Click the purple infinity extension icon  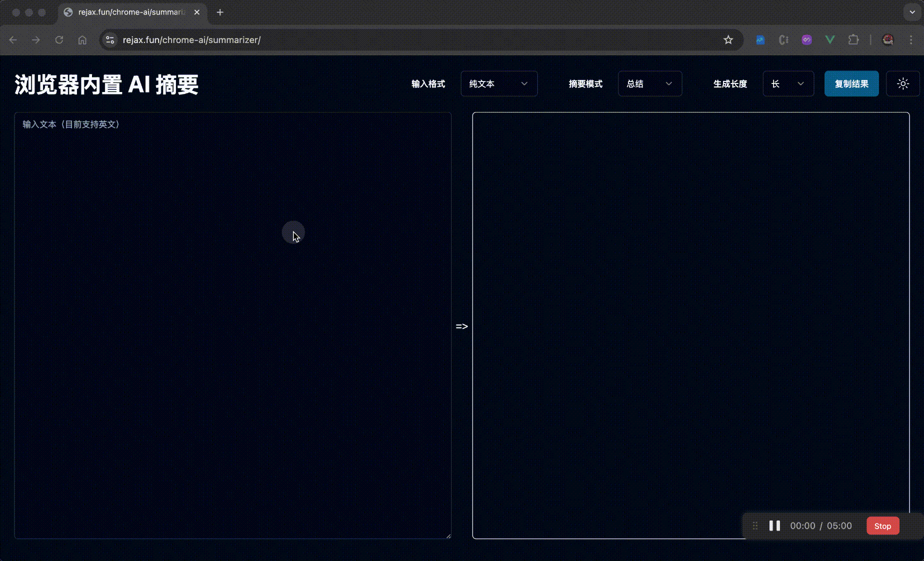pos(806,40)
